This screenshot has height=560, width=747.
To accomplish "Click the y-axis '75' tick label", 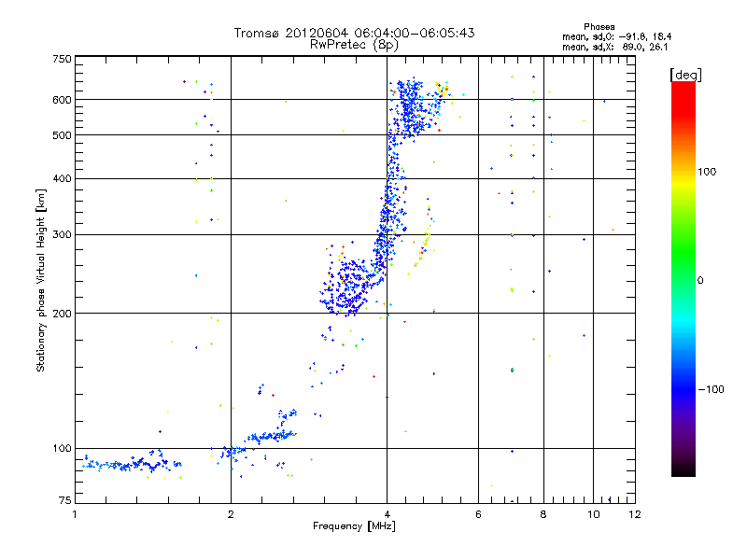I will [64, 500].
